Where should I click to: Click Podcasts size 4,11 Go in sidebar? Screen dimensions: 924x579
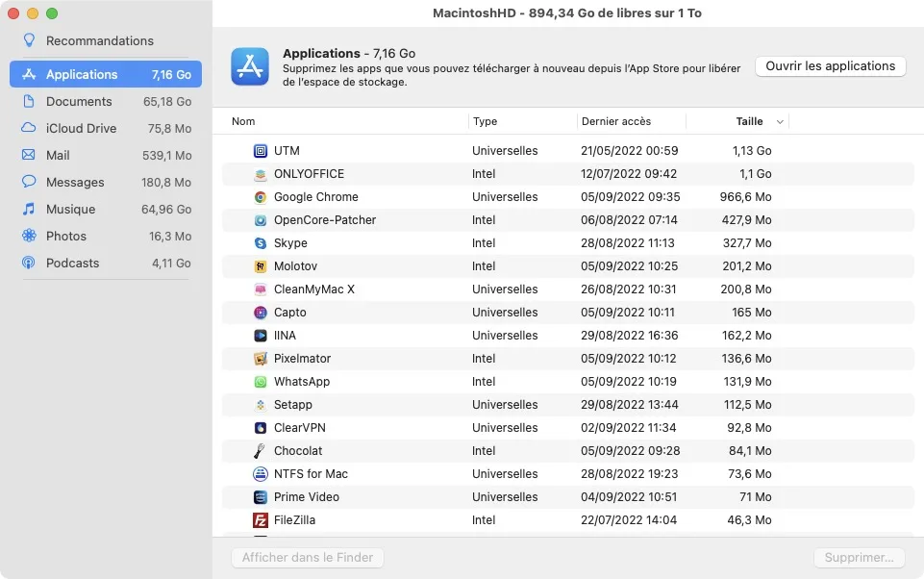(x=171, y=263)
